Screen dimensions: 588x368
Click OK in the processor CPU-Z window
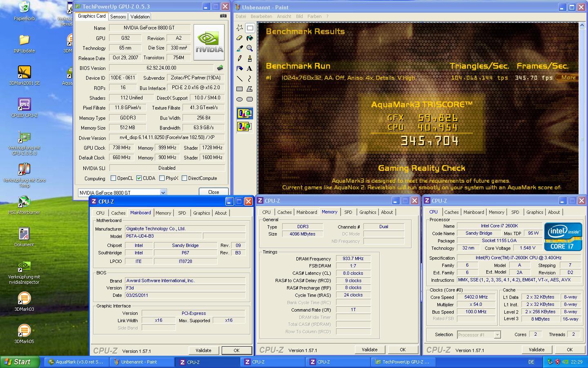(x=570, y=350)
